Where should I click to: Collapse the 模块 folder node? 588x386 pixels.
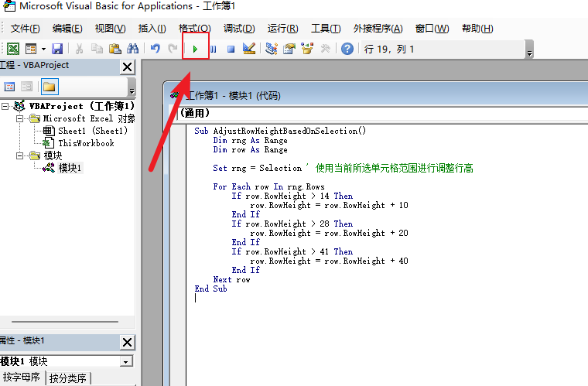(x=20, y=155)
